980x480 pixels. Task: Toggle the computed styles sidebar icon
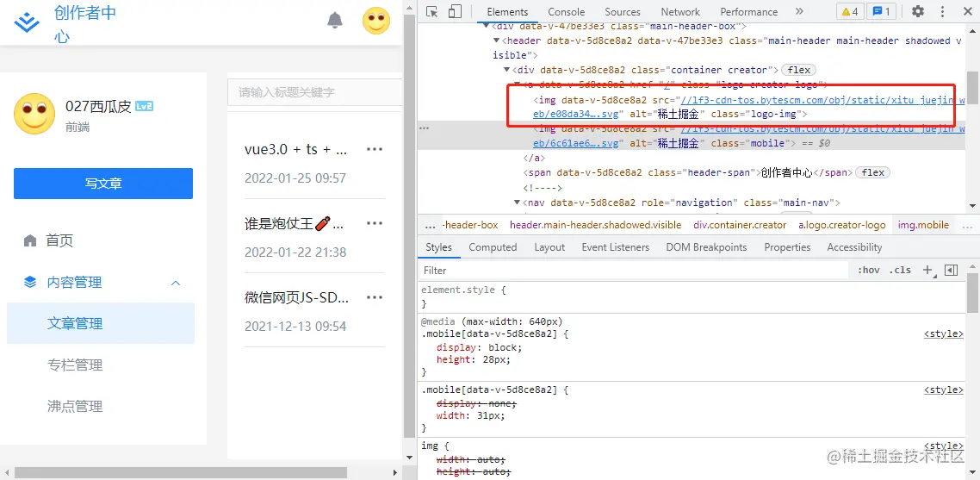pyautogui.click(x=951, y=271)
